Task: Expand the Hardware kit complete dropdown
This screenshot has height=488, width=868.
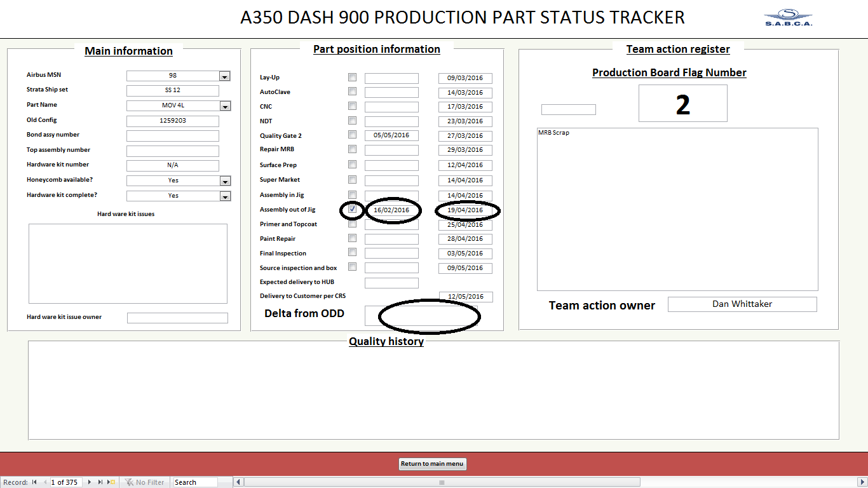Action: point(225,196)
